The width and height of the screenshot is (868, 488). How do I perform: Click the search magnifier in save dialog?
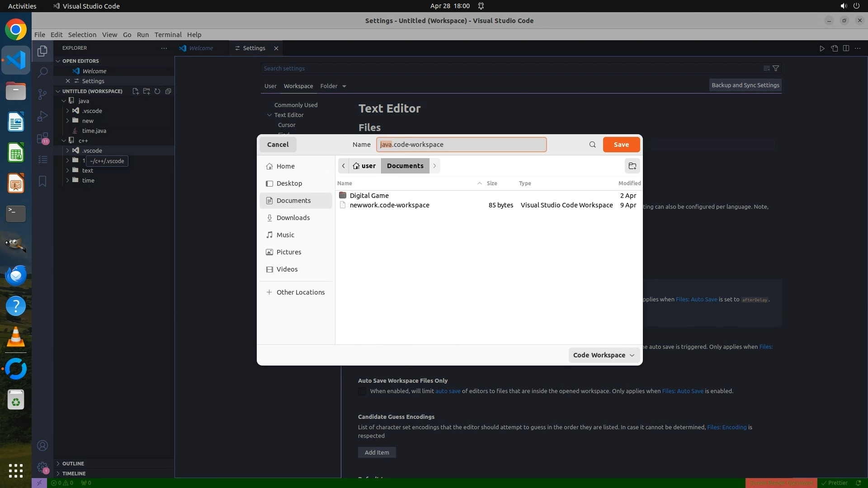[x=592, y=145]
